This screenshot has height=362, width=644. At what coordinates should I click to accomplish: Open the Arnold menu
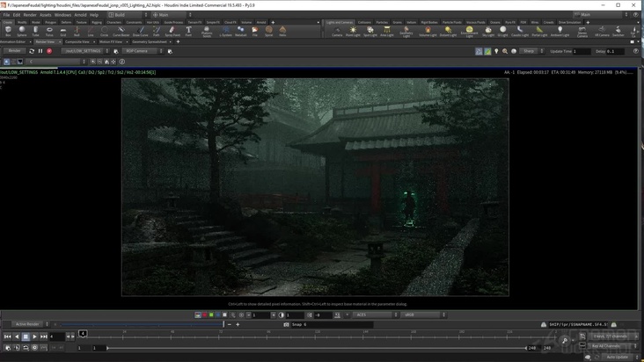coord(80,15)
